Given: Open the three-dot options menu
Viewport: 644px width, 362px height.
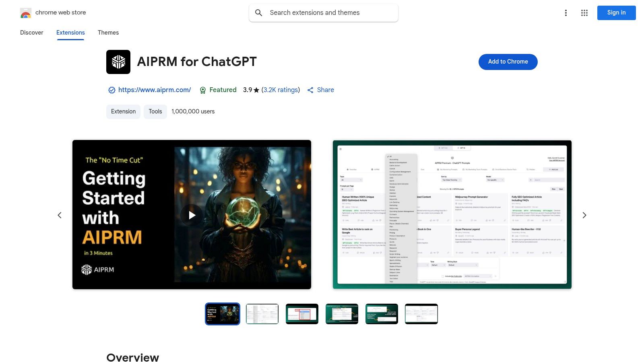Looking at the screenshot, I should click(x=566, y=12).
